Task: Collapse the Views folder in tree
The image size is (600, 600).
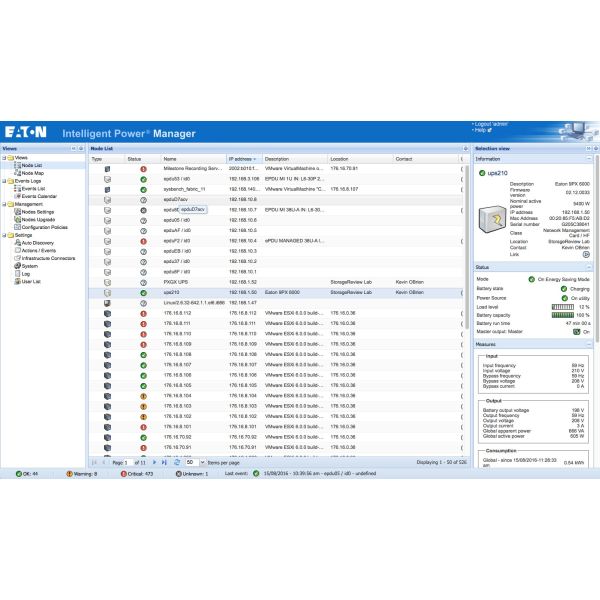Action: pyautogui.click(x=4, y=158)
